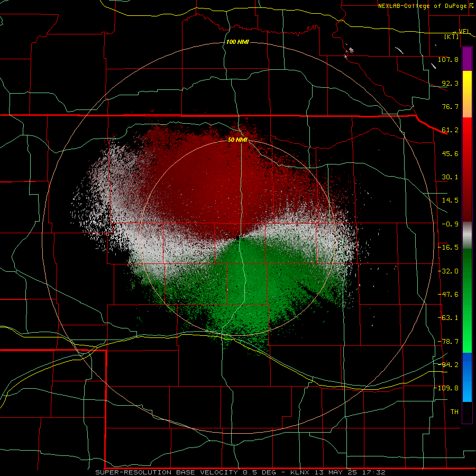Click the 76.7 value on velocity scale
476x476 pixels.
point(450,106)
